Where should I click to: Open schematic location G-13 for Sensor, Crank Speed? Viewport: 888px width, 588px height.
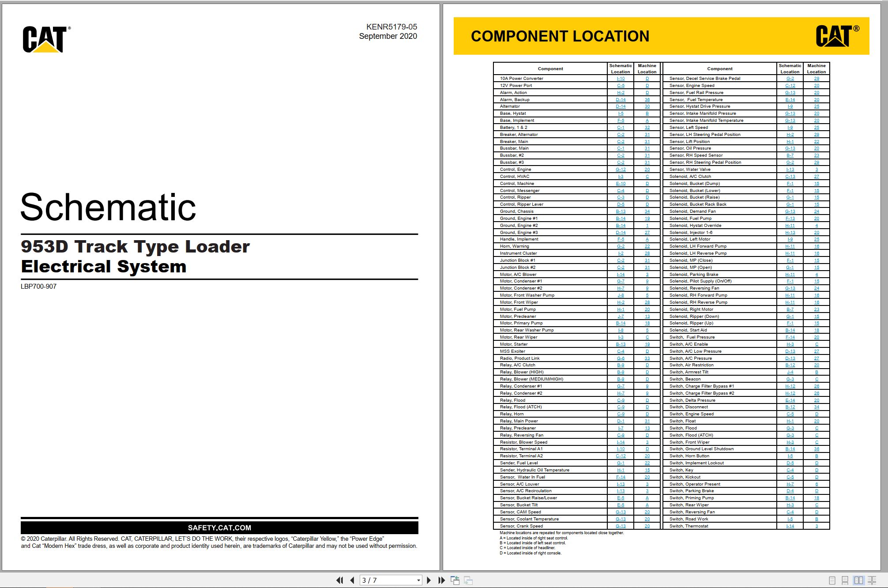[621, 526]
